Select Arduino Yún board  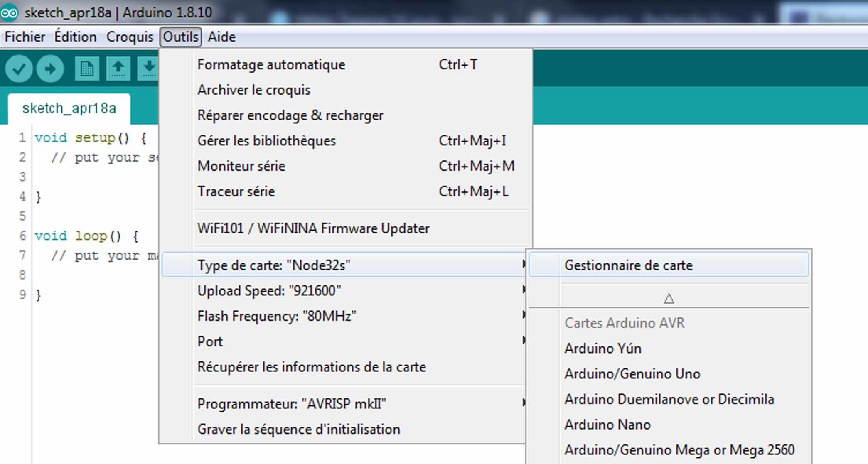coord(602,348)
